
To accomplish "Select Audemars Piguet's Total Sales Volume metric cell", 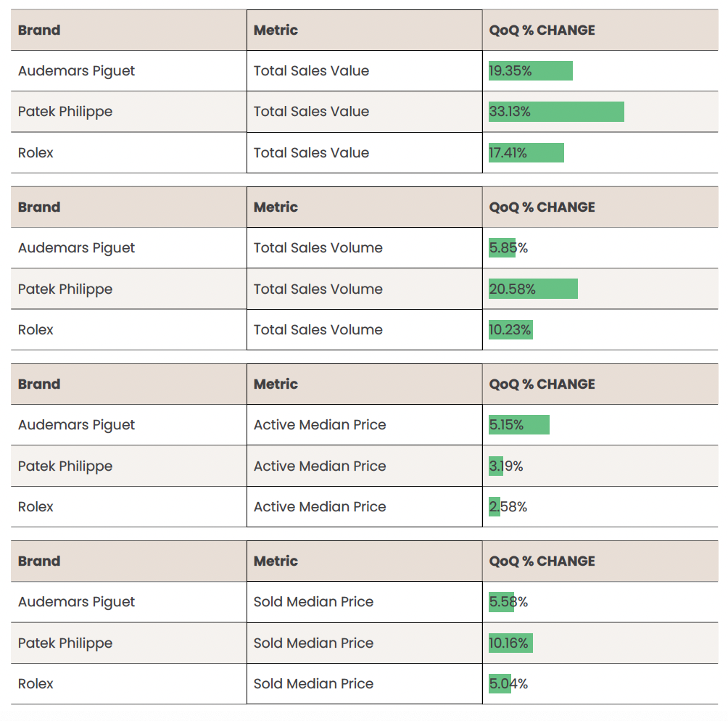I will 318,248.
